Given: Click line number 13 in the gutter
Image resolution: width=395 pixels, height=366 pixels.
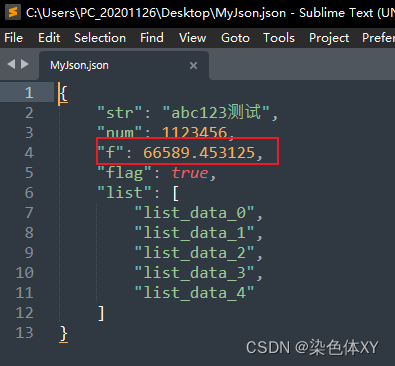Looking at the screenshot, I should (25, 333).
